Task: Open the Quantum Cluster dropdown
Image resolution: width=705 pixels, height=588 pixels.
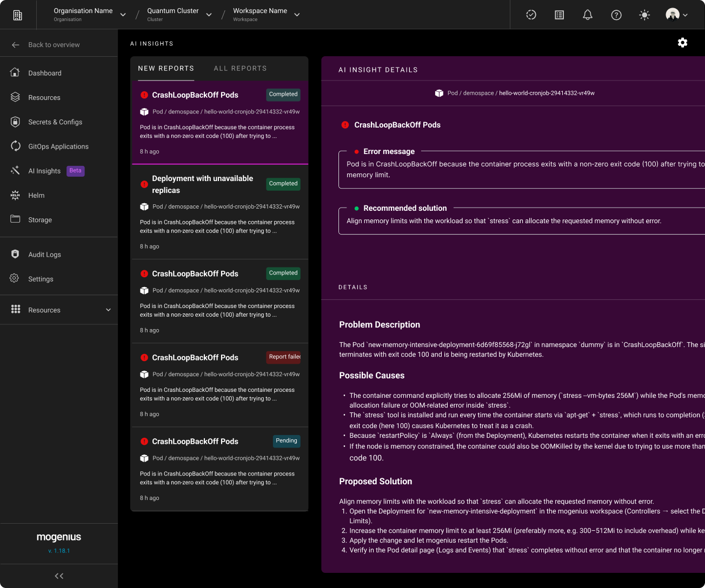Action: click(179, 15)
